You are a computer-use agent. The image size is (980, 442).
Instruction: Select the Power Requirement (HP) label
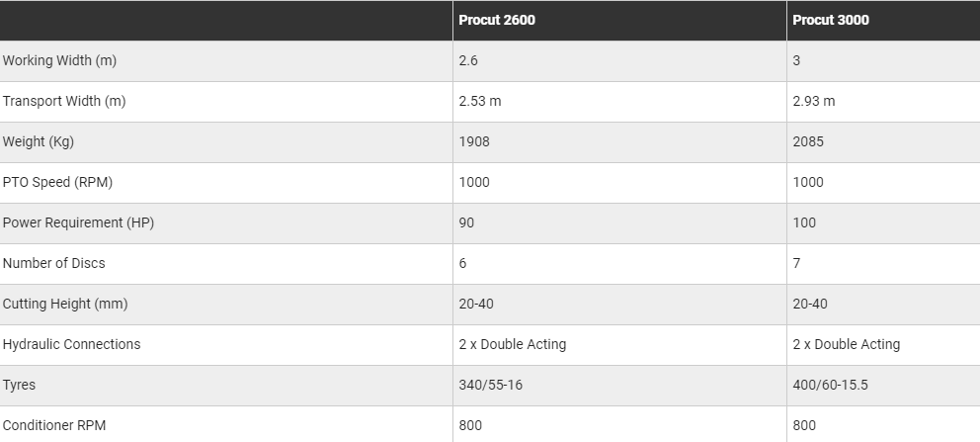[78, 222]
